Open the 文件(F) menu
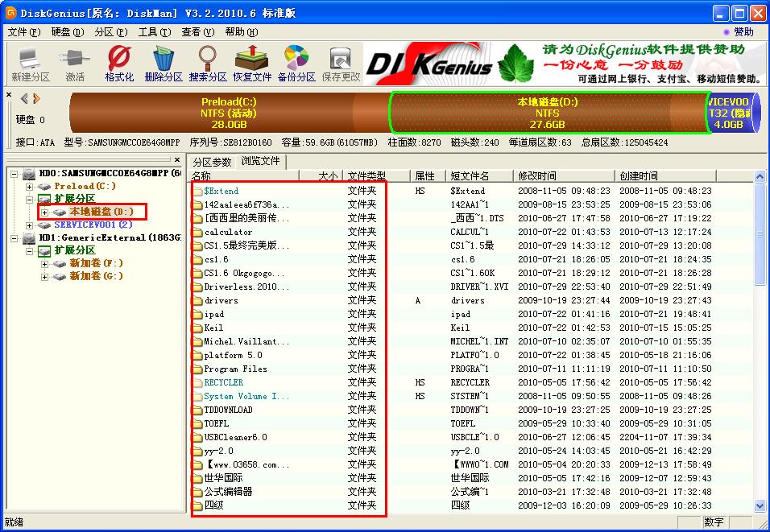The height and width of the screenshot is (532, 770). coord(23,32)
